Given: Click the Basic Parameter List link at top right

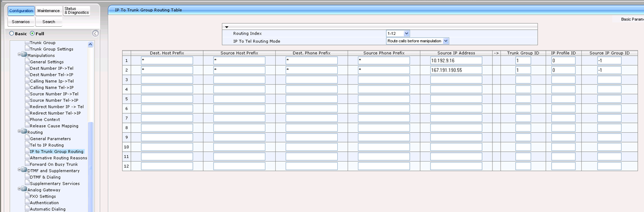Looking at the screenshot, I should pos(633,19).
